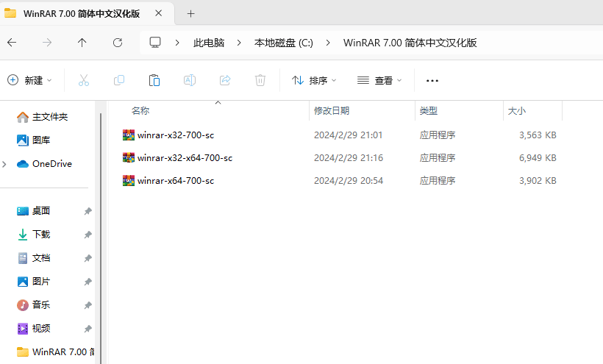The width and height of the screenshot is (603, 364).
Task: Select 本地磁盘 (C:) breadcrumb
Action: coord(284,43)
